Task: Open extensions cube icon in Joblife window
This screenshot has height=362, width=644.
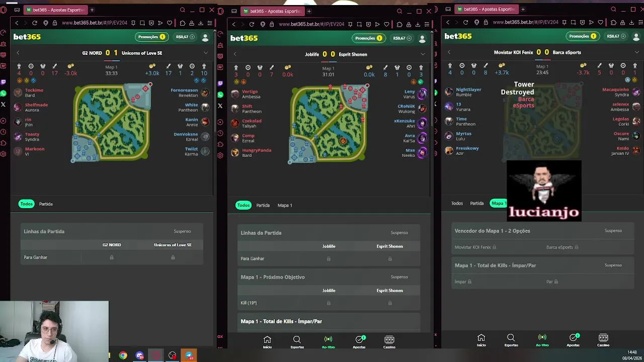Action: click(x=399, y=24)
